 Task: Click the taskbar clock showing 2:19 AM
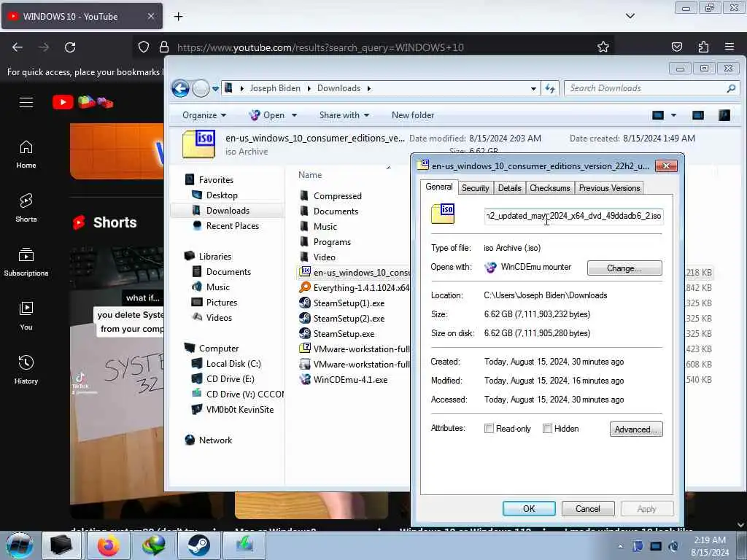[x=710, y=545]
